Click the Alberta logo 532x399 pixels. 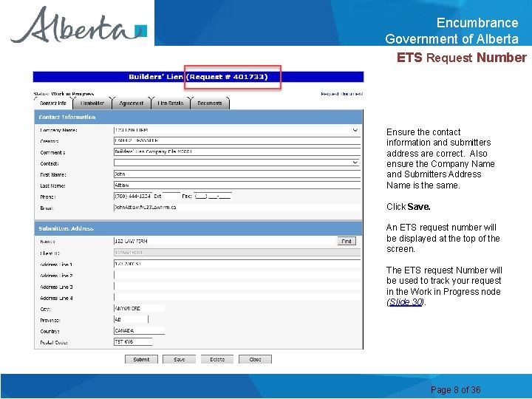tap(79, 25)
